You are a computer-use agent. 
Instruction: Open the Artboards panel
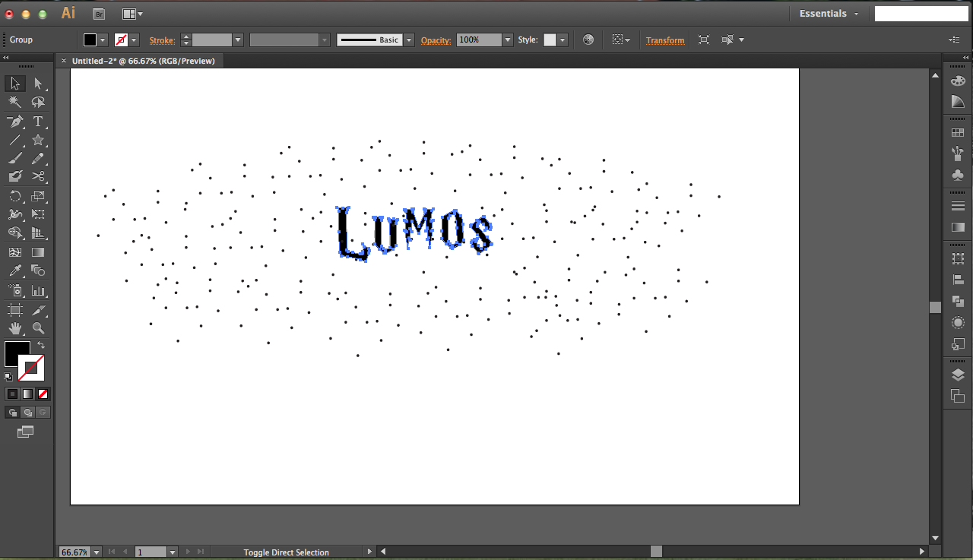click(958, 396)
